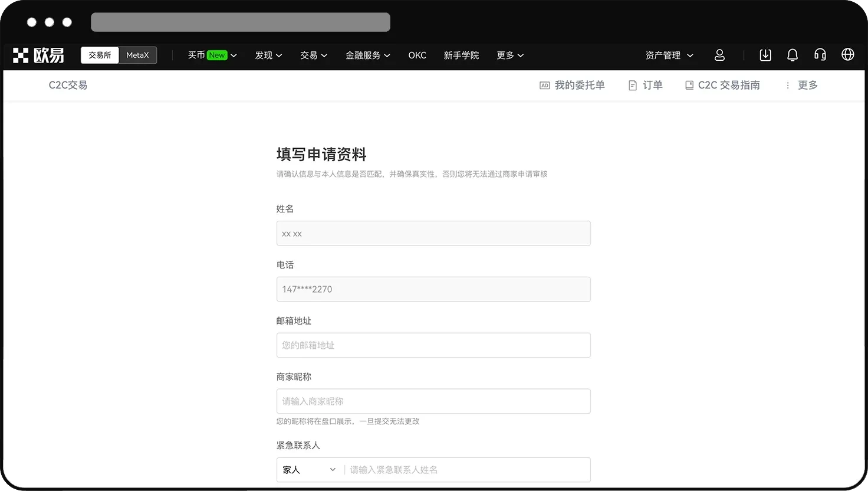Image resolution: width=868 pixels, height=491 pixels.
Task: Open the notifications bell icon
Action: click(x=793, y=55)
